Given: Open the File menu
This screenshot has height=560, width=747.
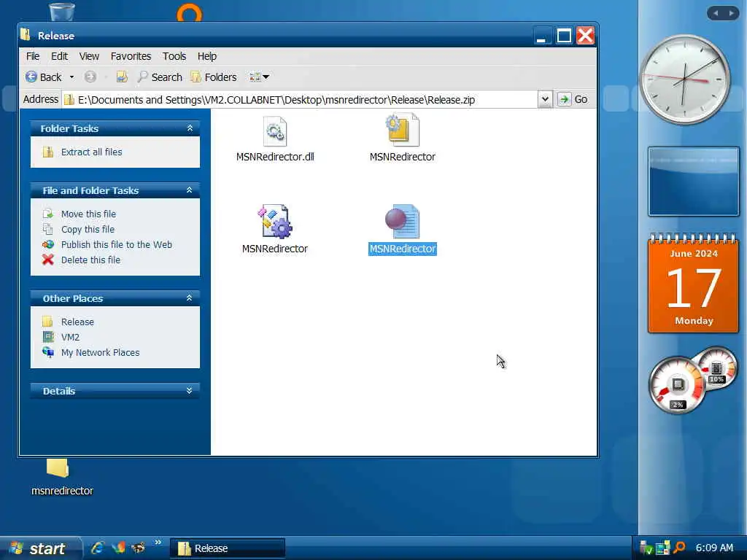Looking at the screenshot, I should [33, 56].
